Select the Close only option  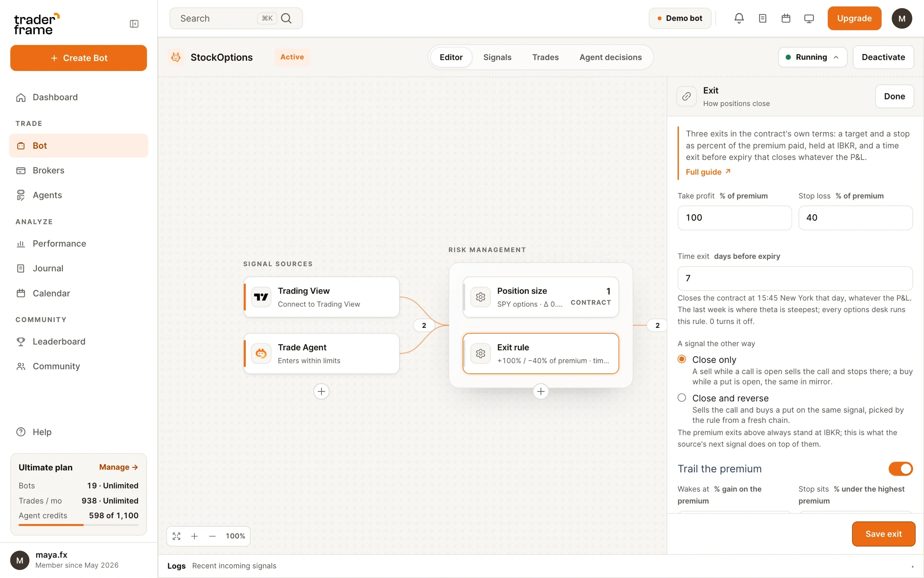pyautogui.click(x=682, y=359)
